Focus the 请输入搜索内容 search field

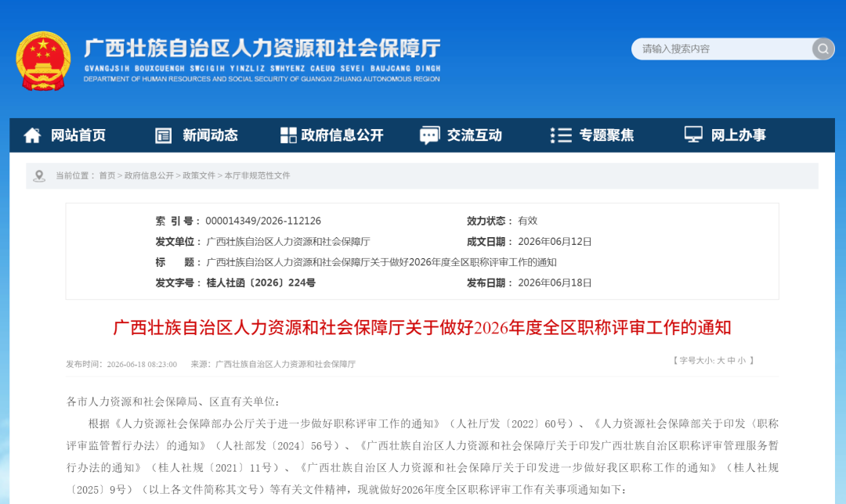click(x=722, y=49)
